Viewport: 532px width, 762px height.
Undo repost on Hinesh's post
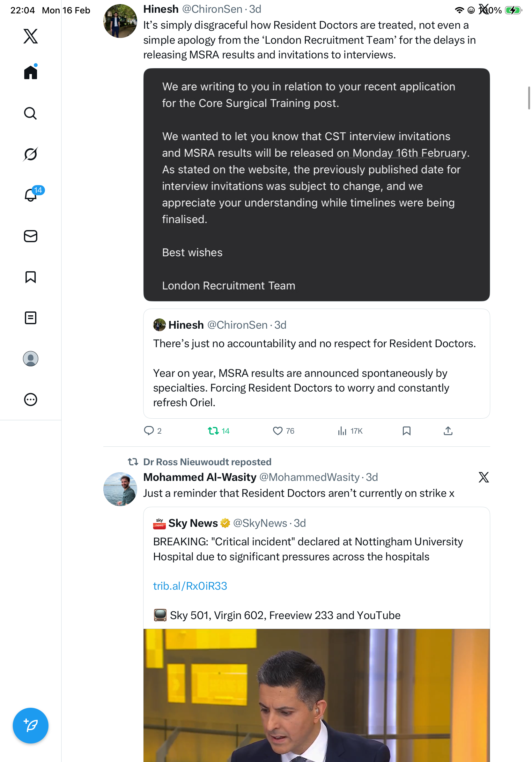coord(213,431)
